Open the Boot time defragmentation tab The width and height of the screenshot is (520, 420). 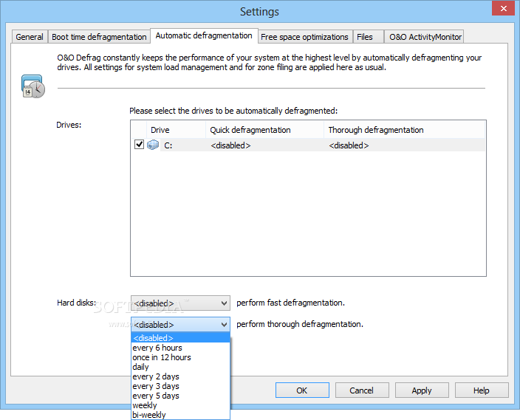99,37
